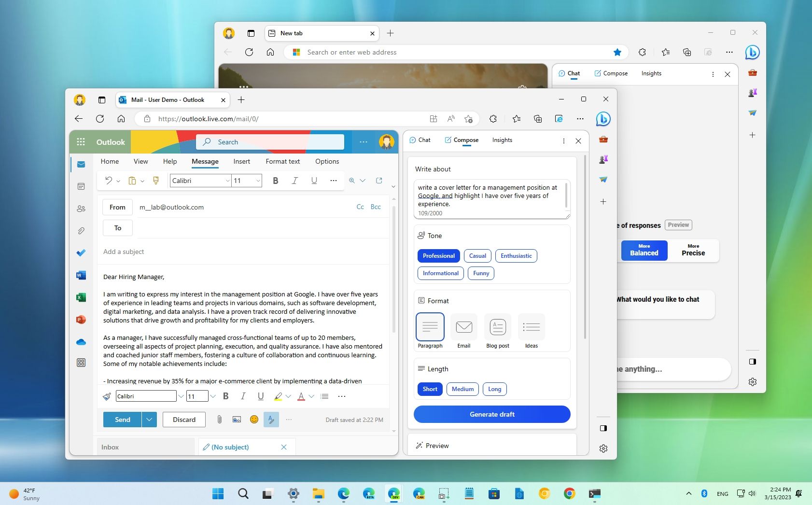Open the Chat tab in the Bing sidebar

420,140
